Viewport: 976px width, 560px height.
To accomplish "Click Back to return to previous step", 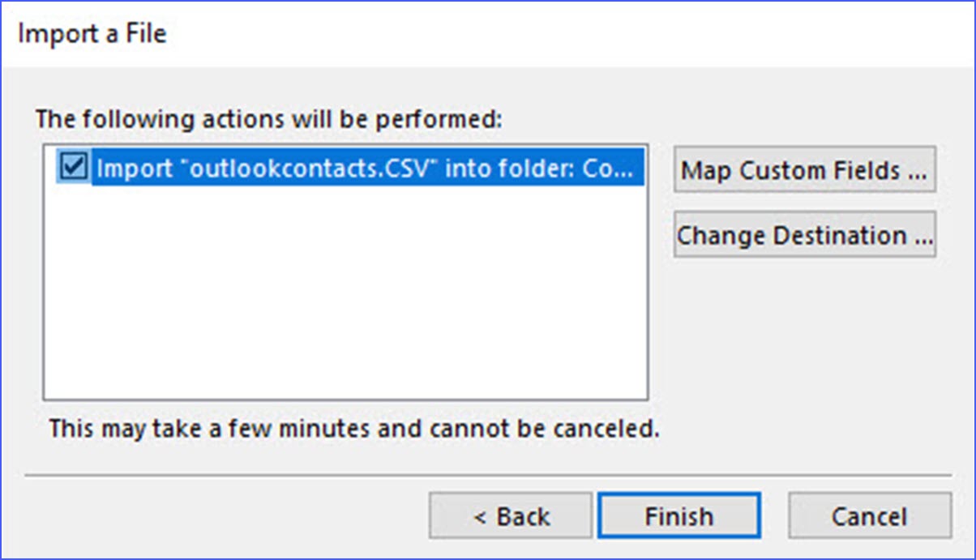I will pos(510,515).
